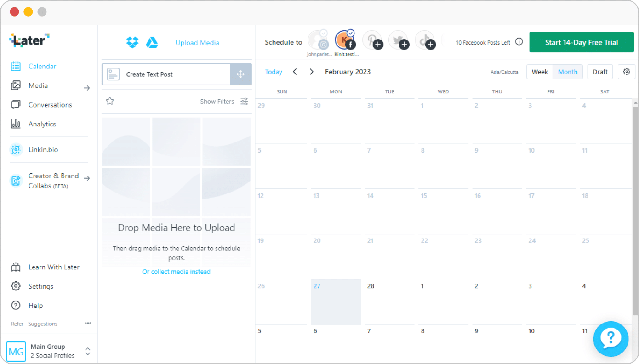Screen dimensions: 639x364
Task: Expand the Main Group profile switcher
Action: (87, 350)
